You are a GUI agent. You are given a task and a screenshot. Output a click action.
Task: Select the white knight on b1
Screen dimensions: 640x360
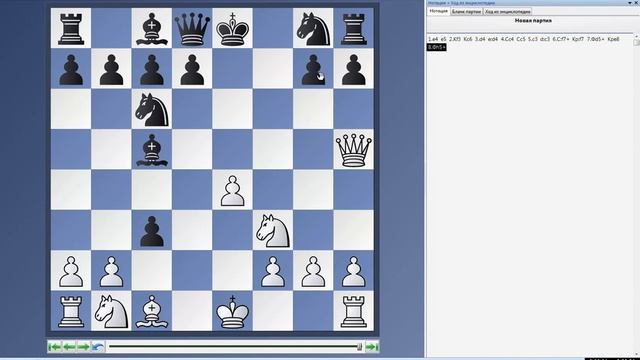click(x=111, y=311)
